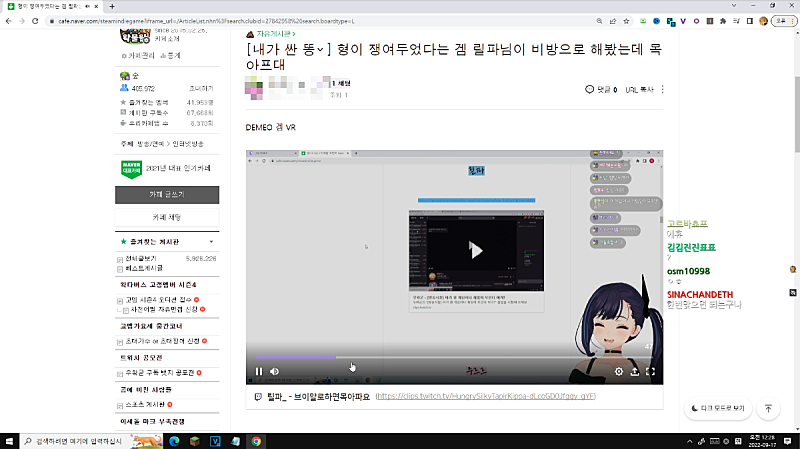Open the 통계 statistics link
This screenshot has width=800, height=449.
[170, 56]
